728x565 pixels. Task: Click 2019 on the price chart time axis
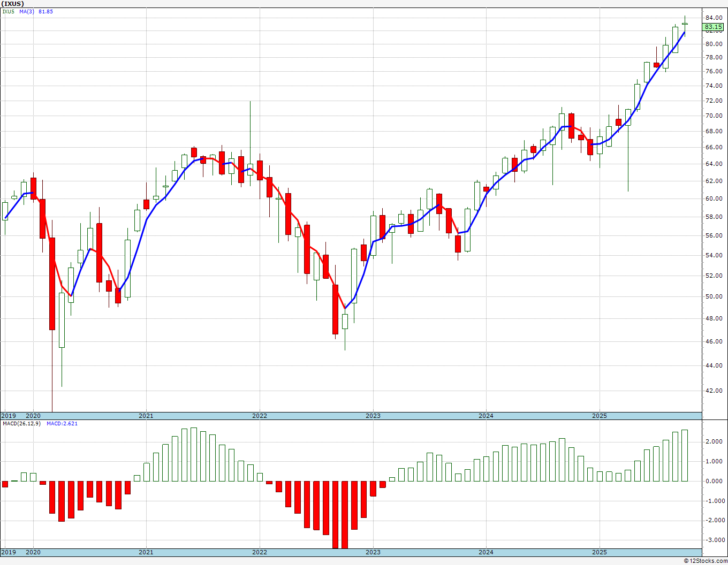tap(9, 416)
